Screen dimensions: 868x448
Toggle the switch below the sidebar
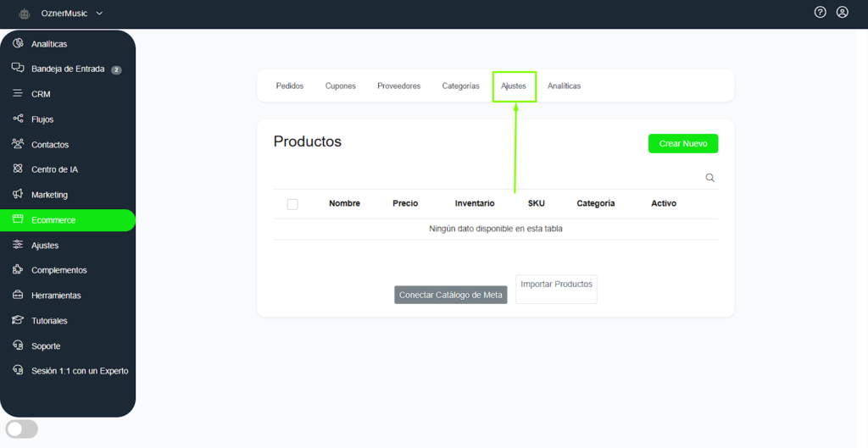point(22,429)
